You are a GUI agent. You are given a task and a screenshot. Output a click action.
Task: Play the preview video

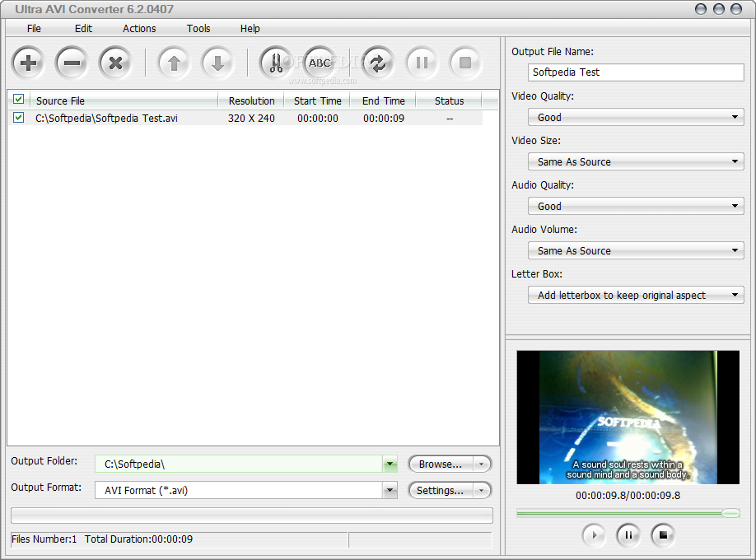(594, 535)
